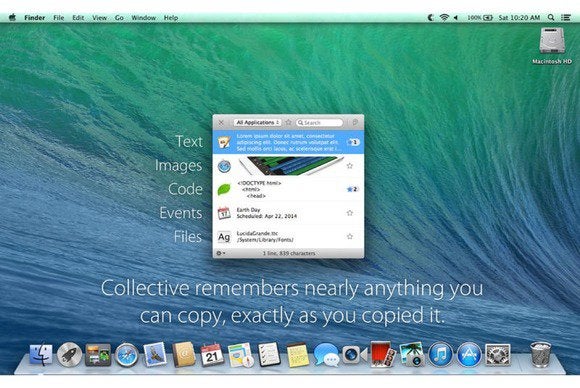This screenshot has height=388, width=580.
Task: Open Spotlight search magnifier in menu bar
Action: click(x=551, y=17)
